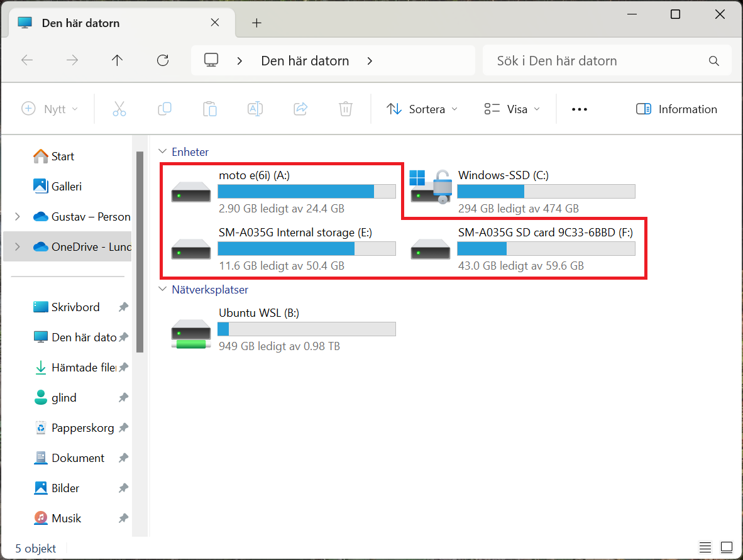Refresh the current folder view
The image size is (743, 560).
[x=163, y=60]
